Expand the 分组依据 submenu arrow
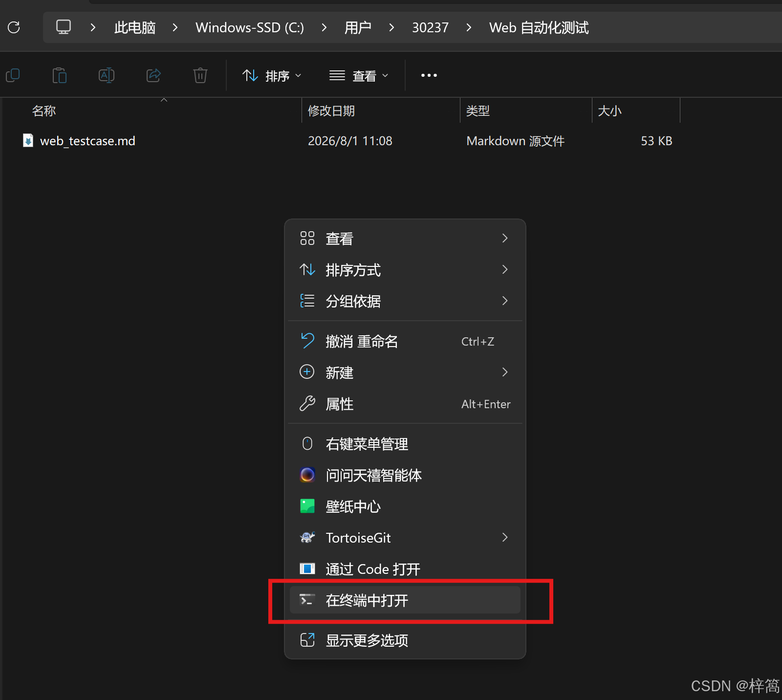The image size is (782, 700). [x=505, y=301]
